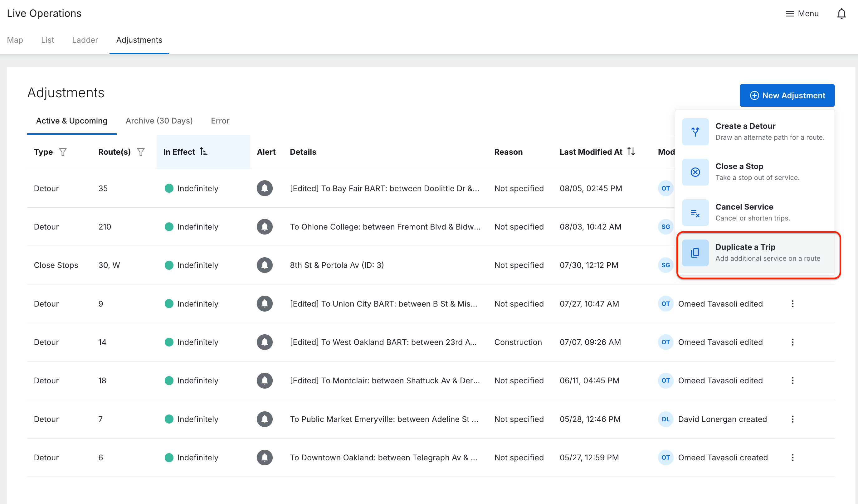Screen dimensions: 858x504
Task: Click the 08/05, 02:45 PM timestamp
Action: [x=591, y=188]
